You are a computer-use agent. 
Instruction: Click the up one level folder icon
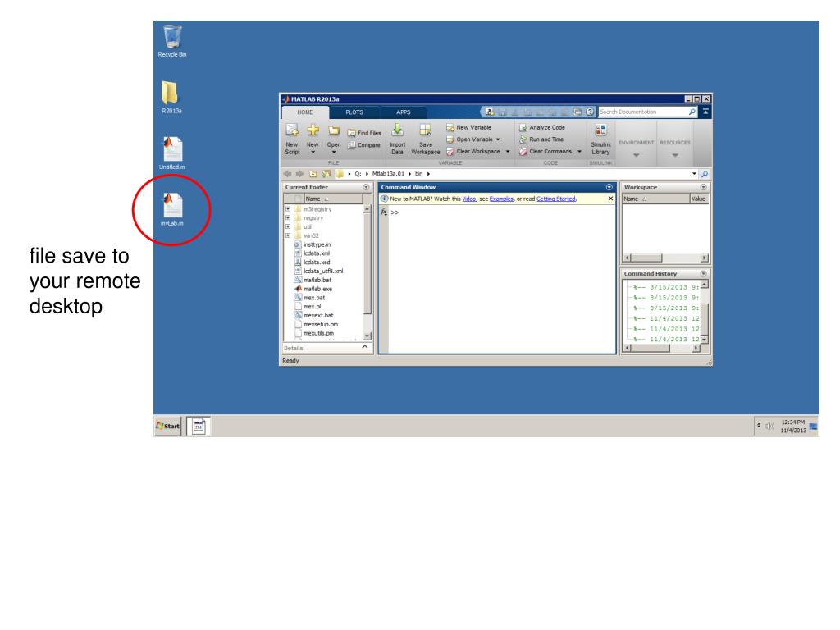coord(313,174)
